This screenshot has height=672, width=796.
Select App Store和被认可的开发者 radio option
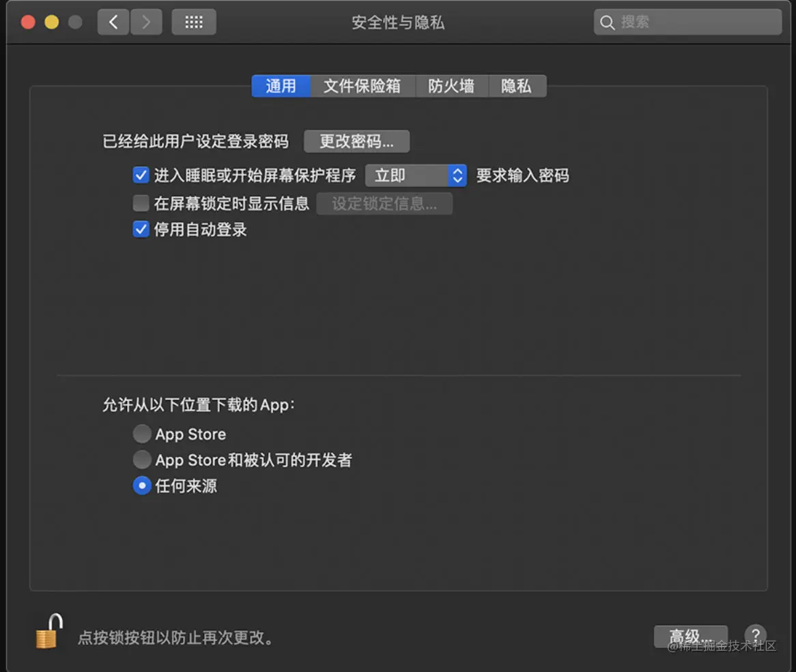coord(142,459)
